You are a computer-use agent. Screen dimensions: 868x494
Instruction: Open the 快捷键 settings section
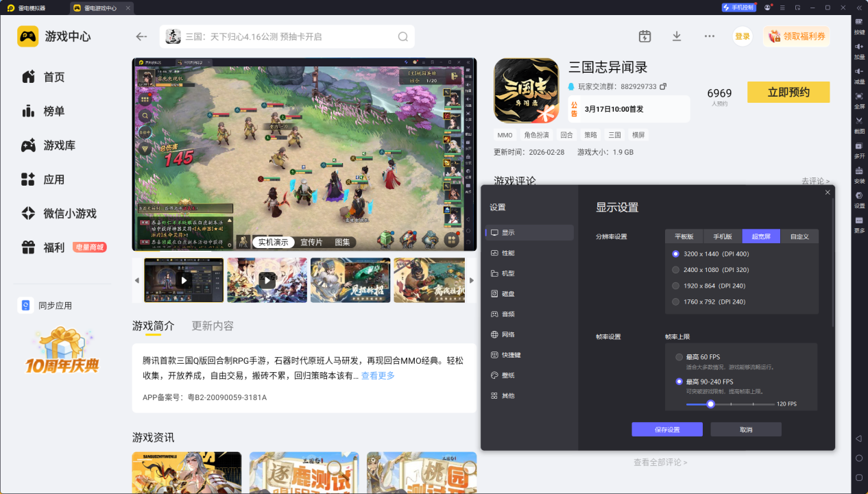coord(529,355)
